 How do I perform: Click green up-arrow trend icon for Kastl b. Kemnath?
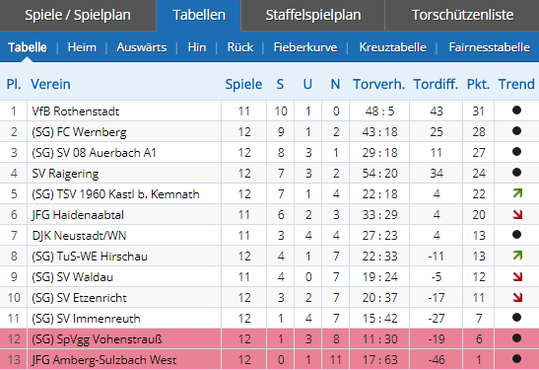pyautogui.click(x=517, y=193)
